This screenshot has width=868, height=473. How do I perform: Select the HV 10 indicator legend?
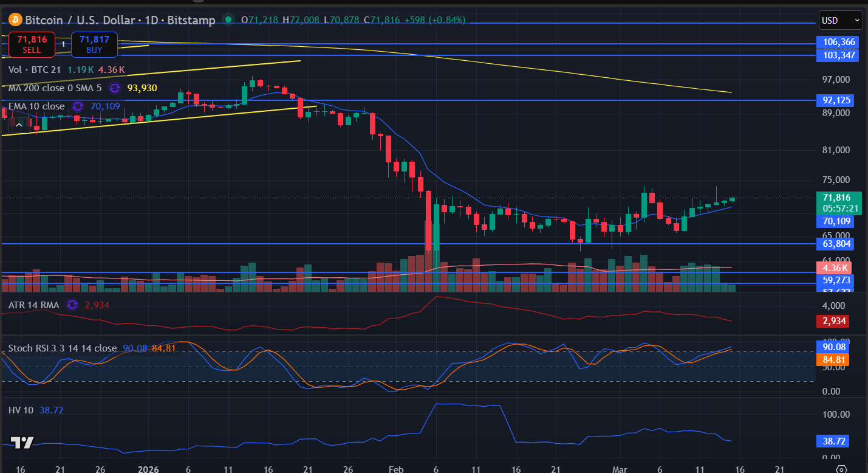[22, 410]
